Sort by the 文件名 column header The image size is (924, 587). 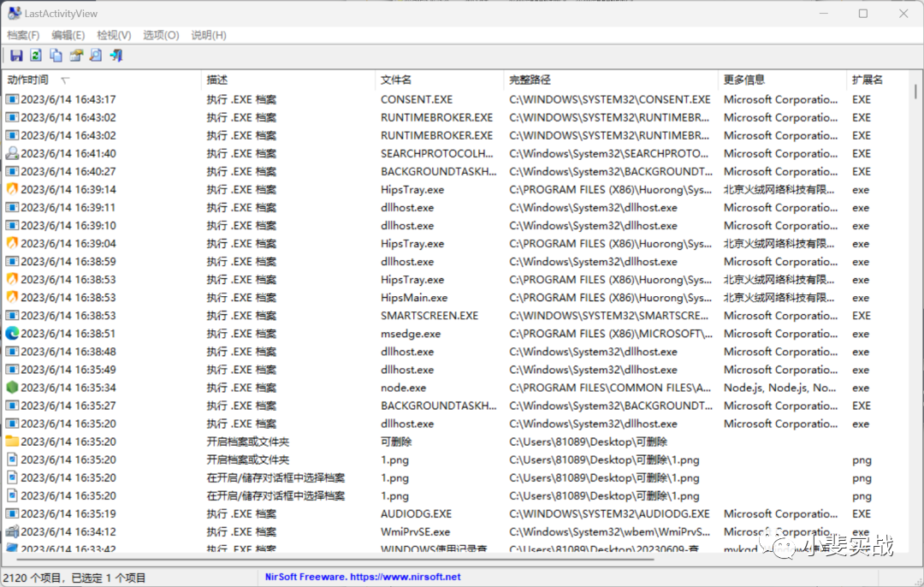440,80
